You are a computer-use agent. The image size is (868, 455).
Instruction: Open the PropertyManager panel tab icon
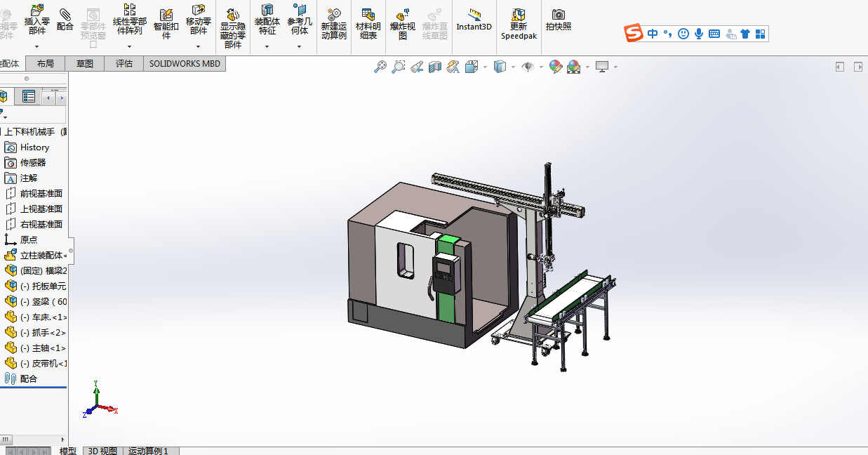(x=29, y=97)
